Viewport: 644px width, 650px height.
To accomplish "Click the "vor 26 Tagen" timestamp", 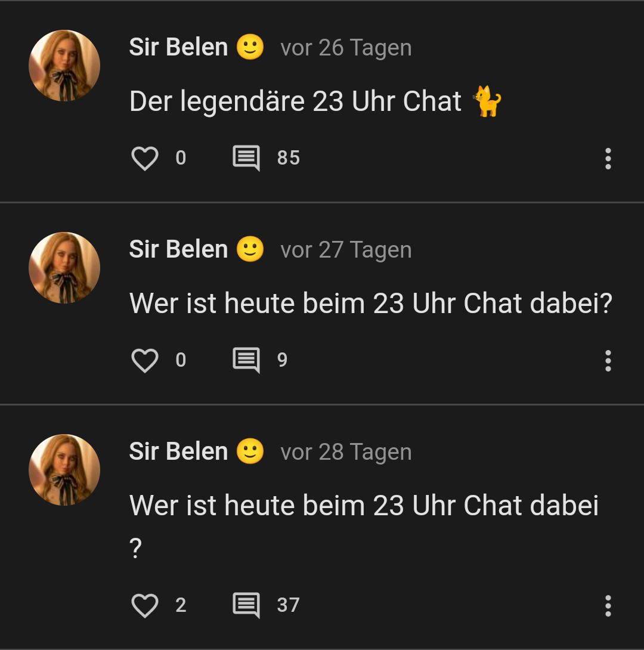I will point(346,48).
